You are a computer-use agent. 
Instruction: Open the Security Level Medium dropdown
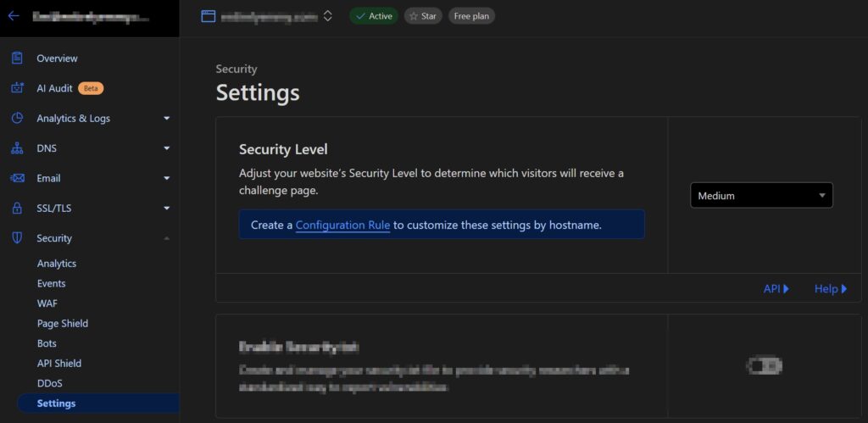(x=761, y=196)
